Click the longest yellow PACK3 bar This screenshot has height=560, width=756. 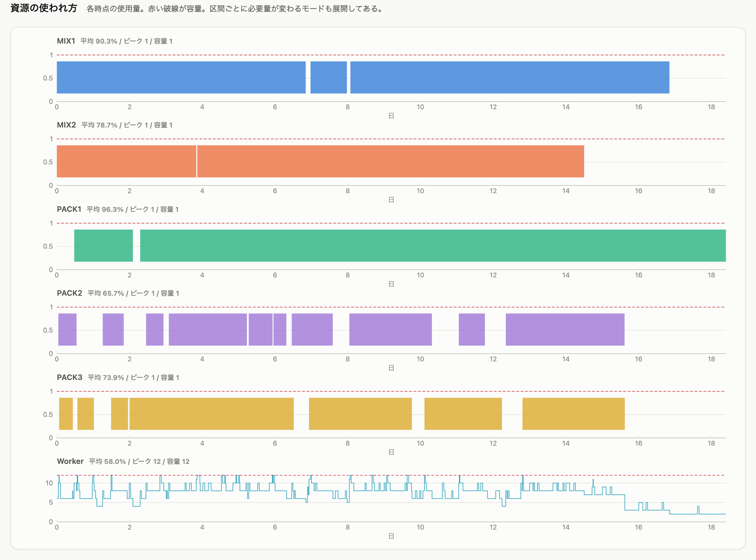211,414
